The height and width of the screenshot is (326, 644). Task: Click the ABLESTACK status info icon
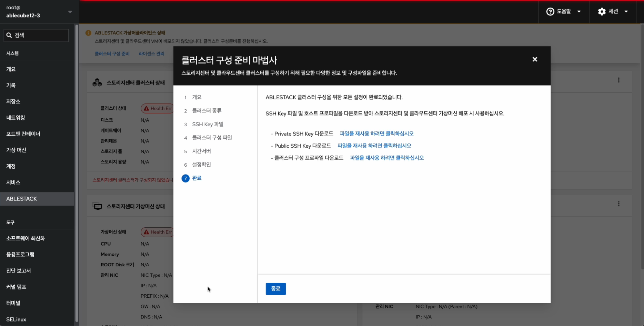(88, 33)
